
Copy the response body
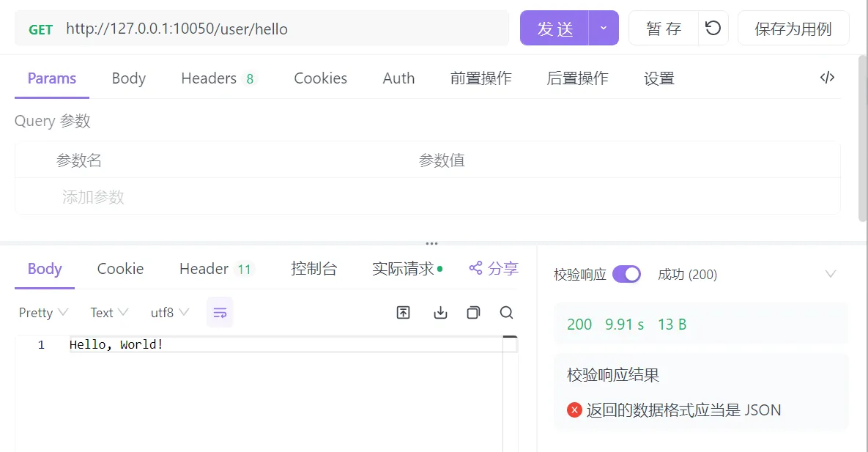point(473,312)
